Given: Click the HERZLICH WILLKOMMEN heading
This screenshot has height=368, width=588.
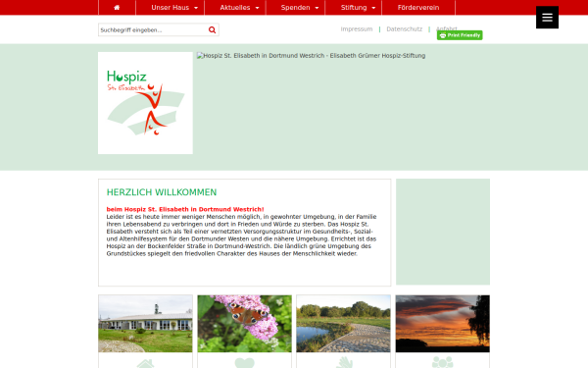Looking at the screenshot, I should (x=162, y=192).
